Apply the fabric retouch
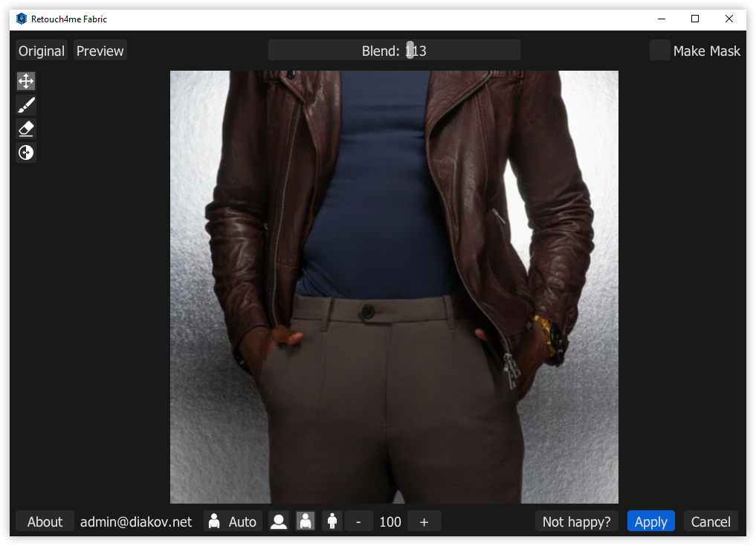This screenshot has width=756, height=546. (x=651, y=521)
